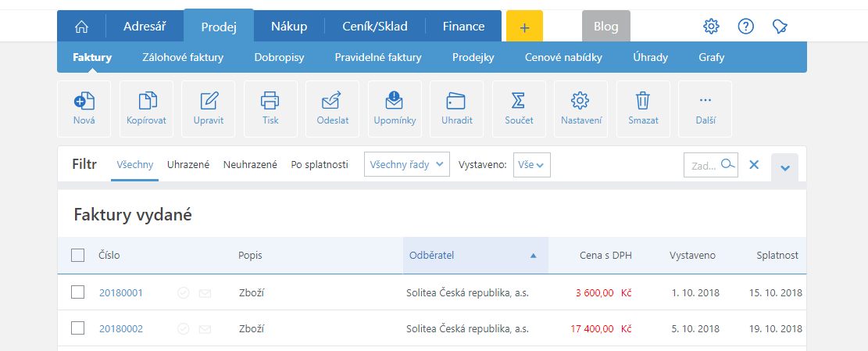
Task: Click amount 3 600,00 Kč
Action: pos(603,293)
